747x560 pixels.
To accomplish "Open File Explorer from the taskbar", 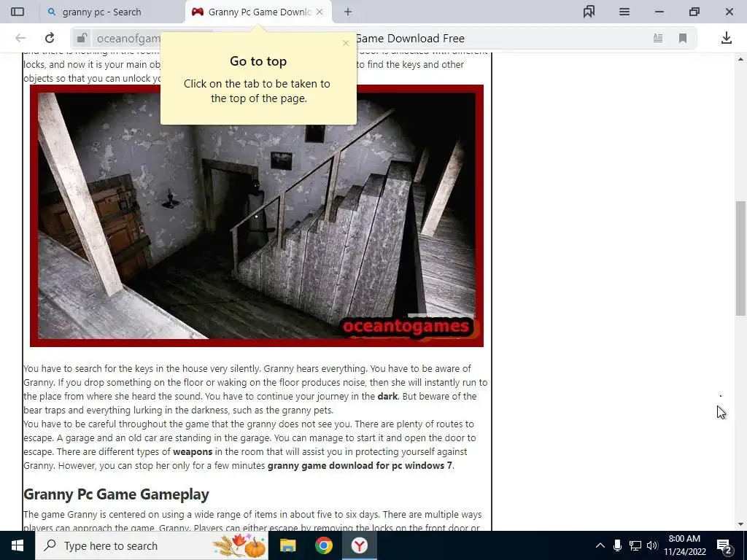I will click(x=287, y=545).
